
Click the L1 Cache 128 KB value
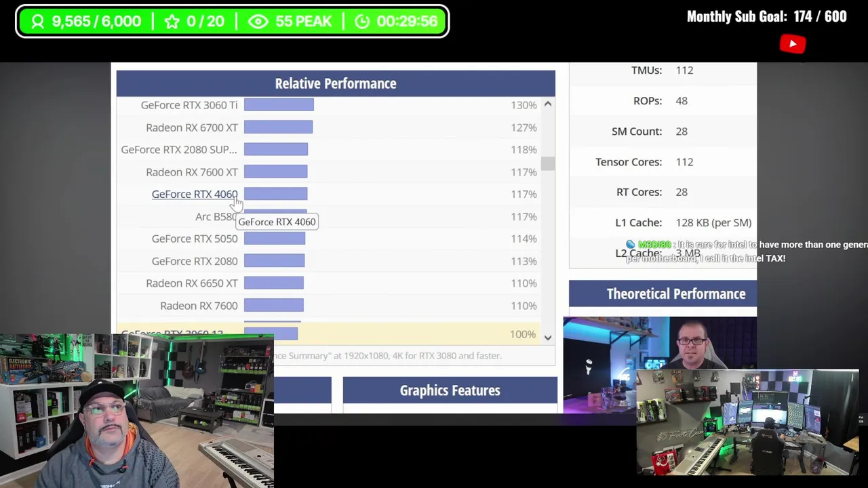click(713, 223)
